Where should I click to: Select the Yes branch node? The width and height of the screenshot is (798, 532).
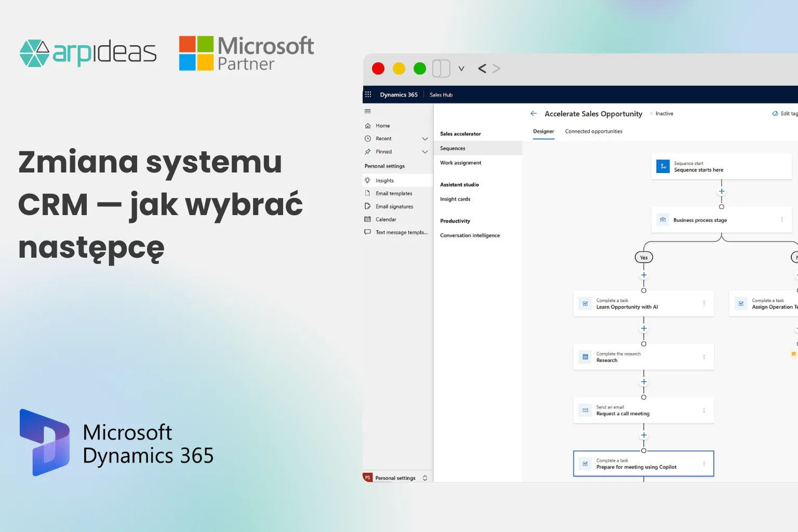coord(644,258)
